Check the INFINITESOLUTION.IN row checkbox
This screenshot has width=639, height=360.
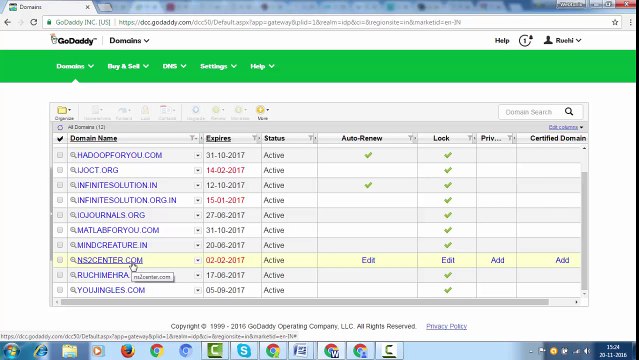pos(60,185)
